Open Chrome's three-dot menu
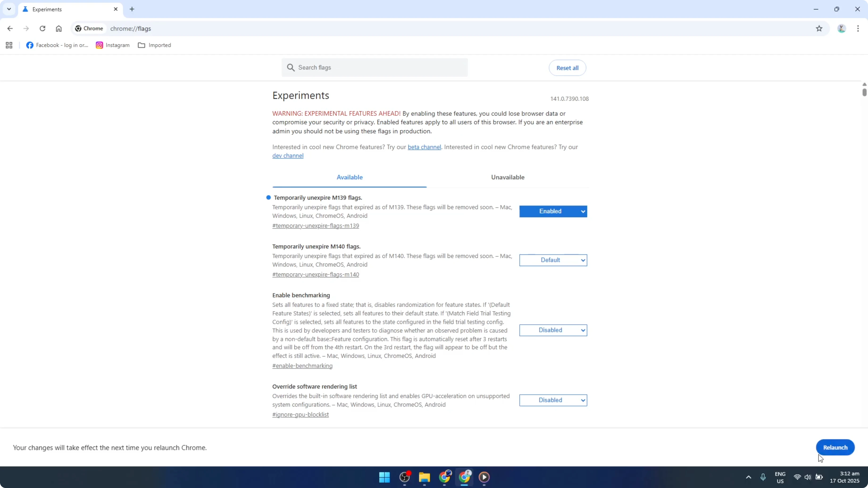This screenshot has width=868, height=488. [x=858, y=29]
